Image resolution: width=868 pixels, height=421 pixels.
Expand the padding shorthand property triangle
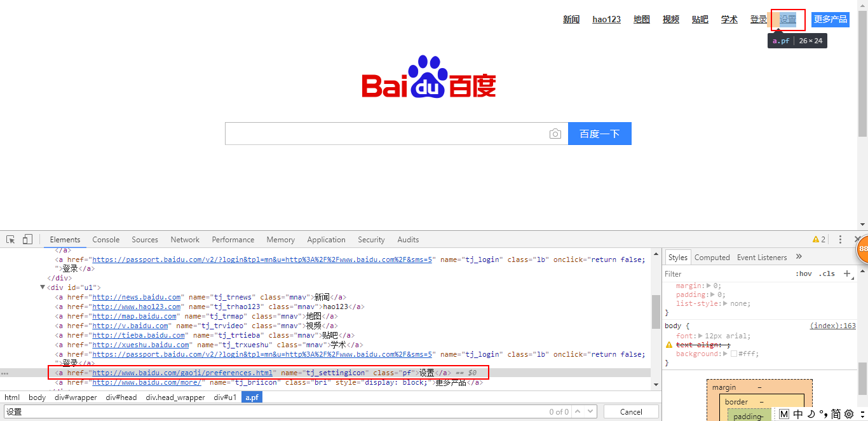coord(712,295)
